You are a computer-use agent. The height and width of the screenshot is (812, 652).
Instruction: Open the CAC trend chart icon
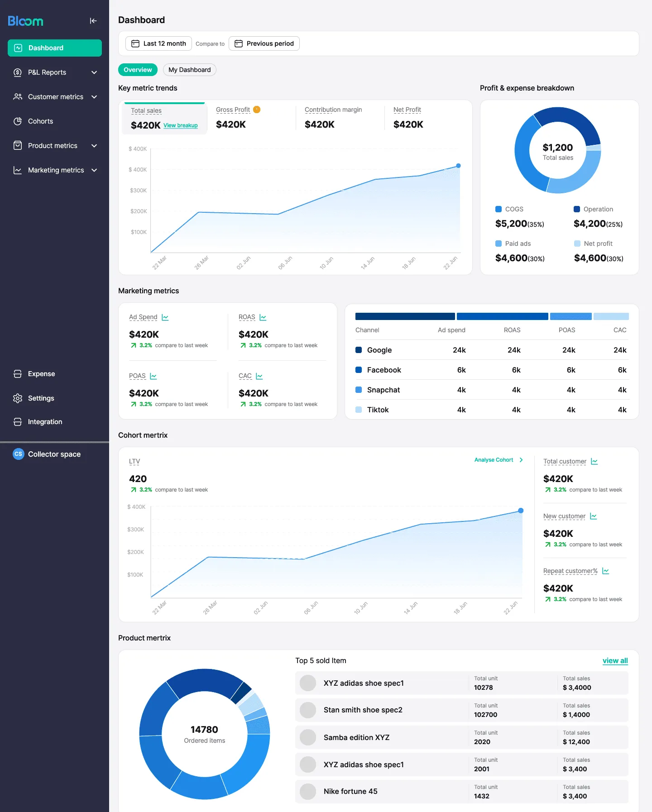click(x=259, y=376)
